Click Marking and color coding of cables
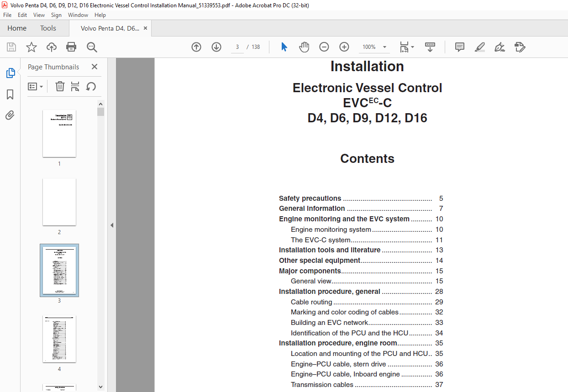 tap(367, 312)
